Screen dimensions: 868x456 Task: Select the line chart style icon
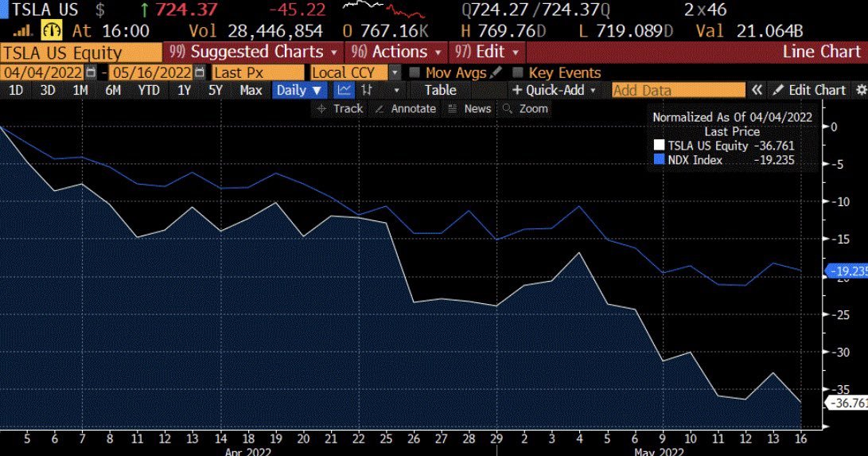344,90
